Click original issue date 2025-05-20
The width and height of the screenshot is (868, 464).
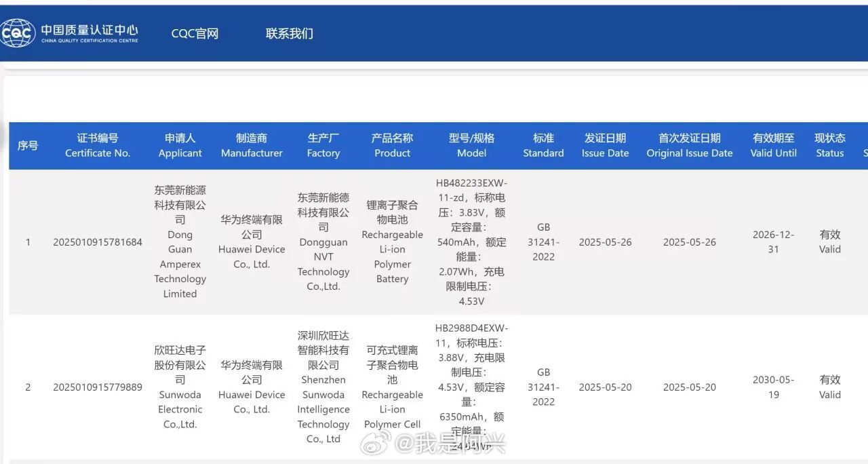click(x=690, y=387)
